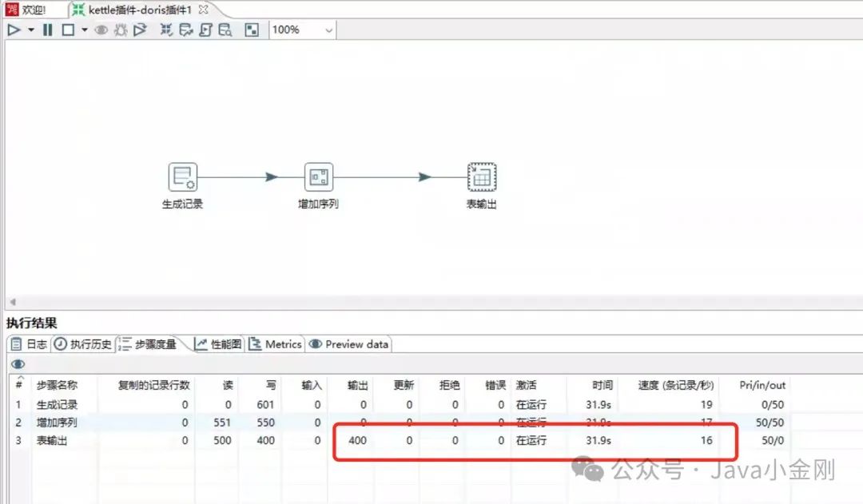This screenshot has width=863, height=504.
Task: Click the 50/0 Pri/in/out cell
Action: click(x=773, y=440)
